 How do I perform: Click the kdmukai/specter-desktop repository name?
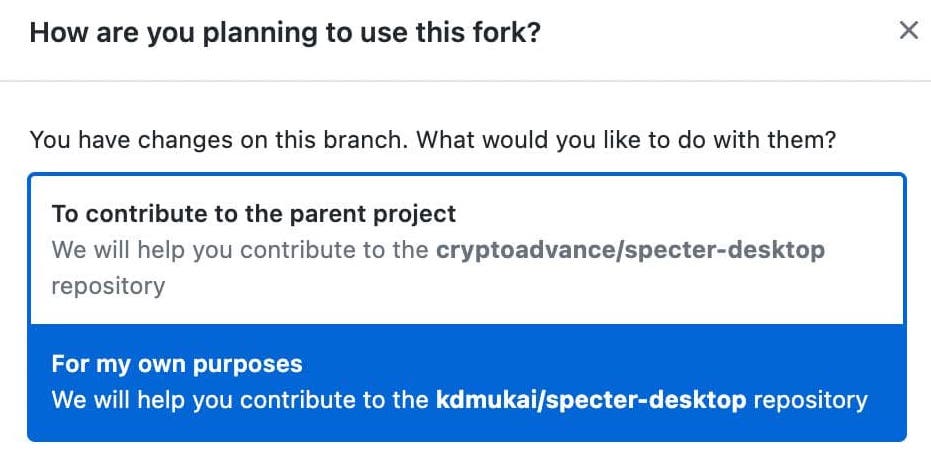[591, 400]
